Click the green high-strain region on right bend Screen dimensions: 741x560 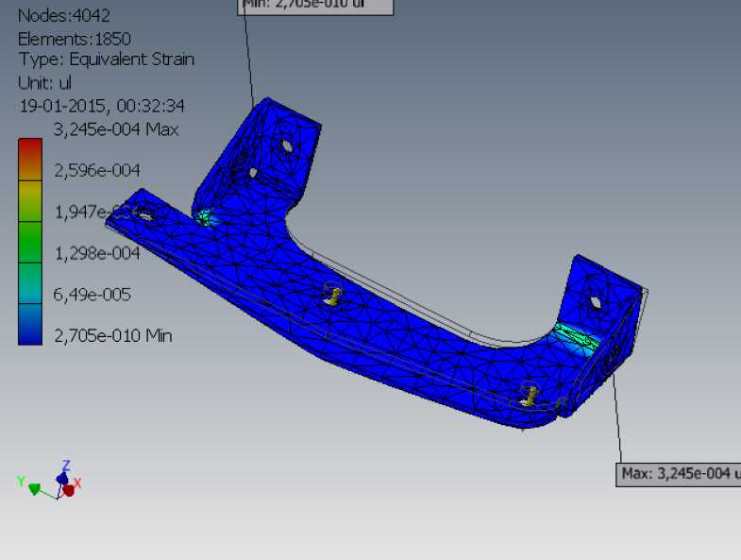(x=577, y=338)
